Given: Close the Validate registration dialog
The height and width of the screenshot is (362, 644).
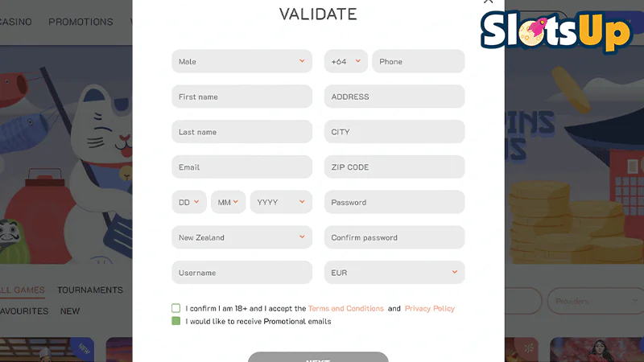Looking at the screenshot, I should (488, 2).
